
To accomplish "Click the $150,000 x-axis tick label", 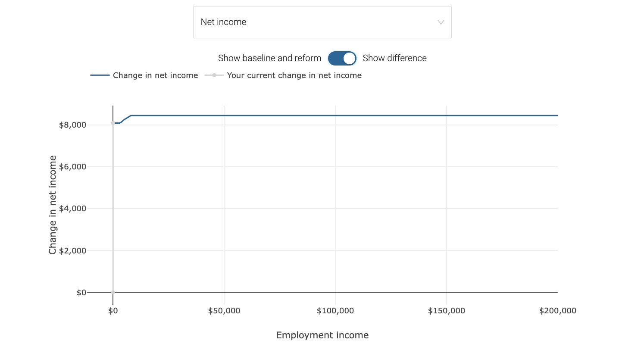I will coord(447,311).
